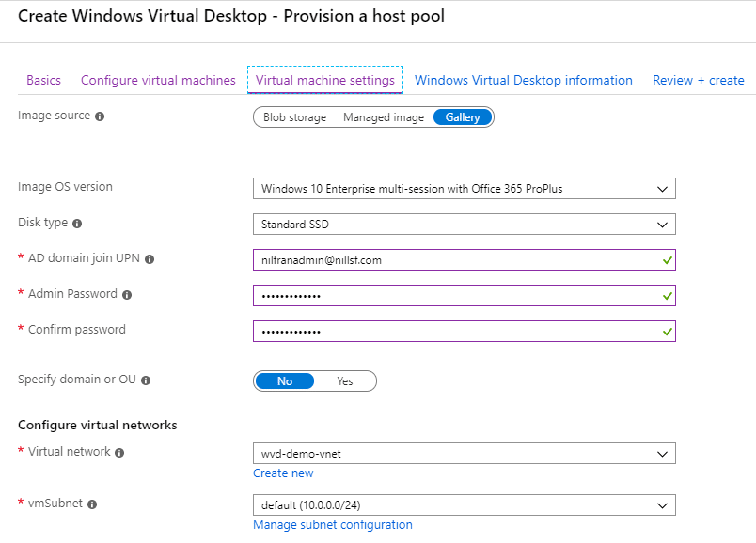Click the info icon for Specify domain or OU

tap(146, 380)
